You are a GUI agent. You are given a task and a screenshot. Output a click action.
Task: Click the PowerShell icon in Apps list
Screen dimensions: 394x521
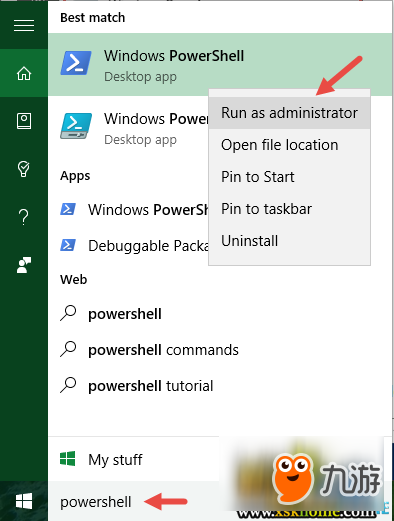[68, 209]
